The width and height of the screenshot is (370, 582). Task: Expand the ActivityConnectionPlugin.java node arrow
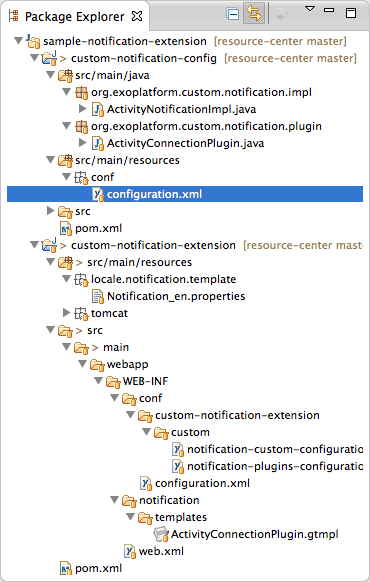pyautogui.click(x=83, y=143)
